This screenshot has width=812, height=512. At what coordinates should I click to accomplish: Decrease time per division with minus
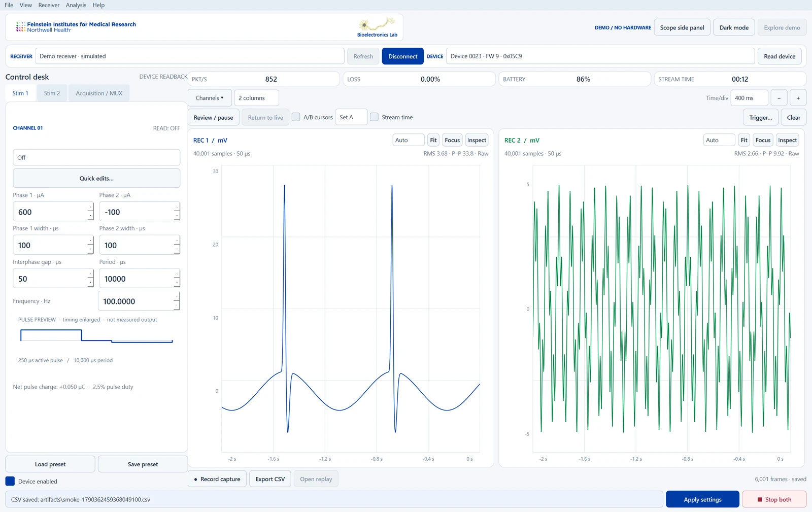click(779, 98)
